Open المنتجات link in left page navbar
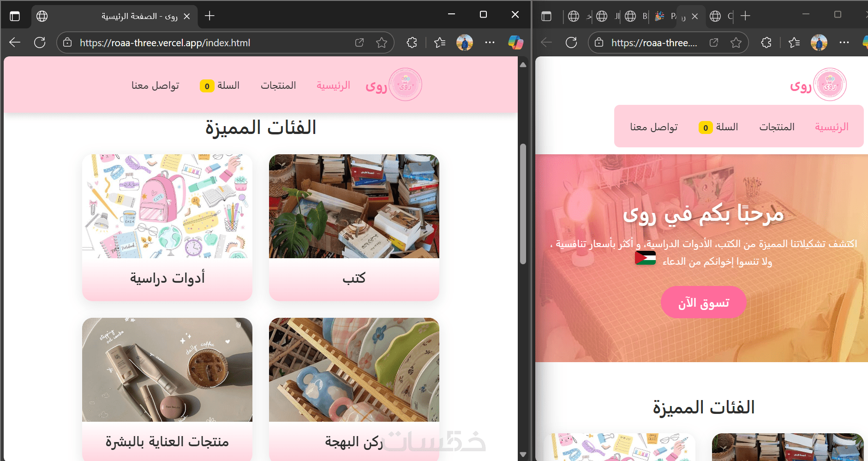Image resolution: width=868 pixels, height=461 pixels. pyautogui.click(x=278, y=85)
